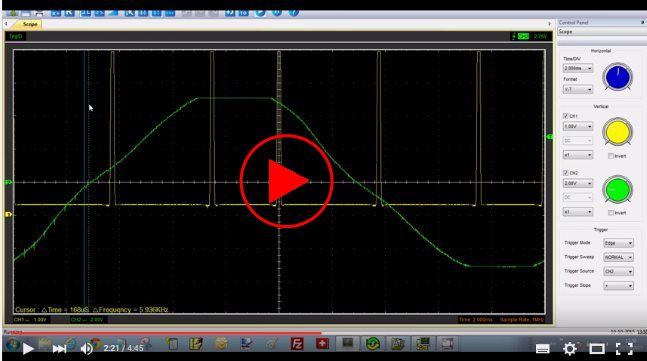The image size is (647, 361).
Task: Open Chrome from the taskbar
Action: [x=96, y=343]
